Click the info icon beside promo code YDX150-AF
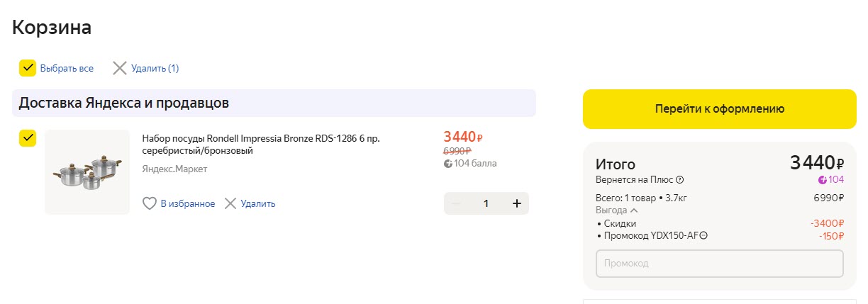The height and width of the screenshot is (304, 868). pyautogui.click(x=703, y=236)
